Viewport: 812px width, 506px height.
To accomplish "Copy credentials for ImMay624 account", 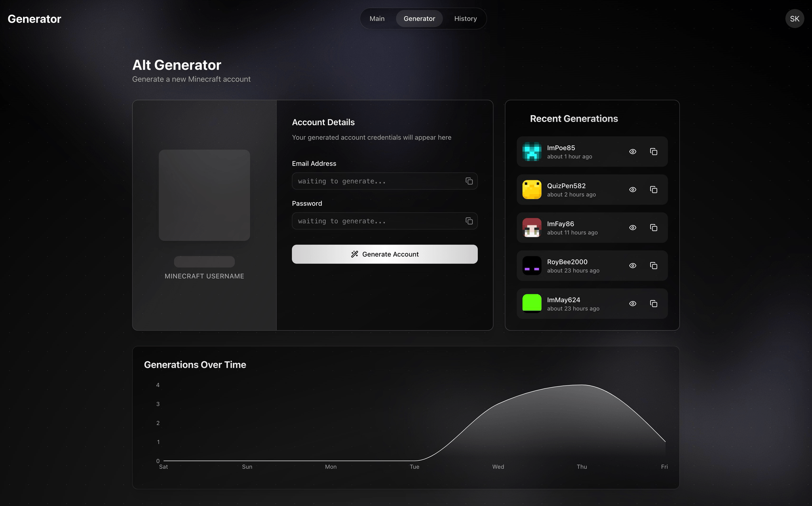I will [653, 303].
